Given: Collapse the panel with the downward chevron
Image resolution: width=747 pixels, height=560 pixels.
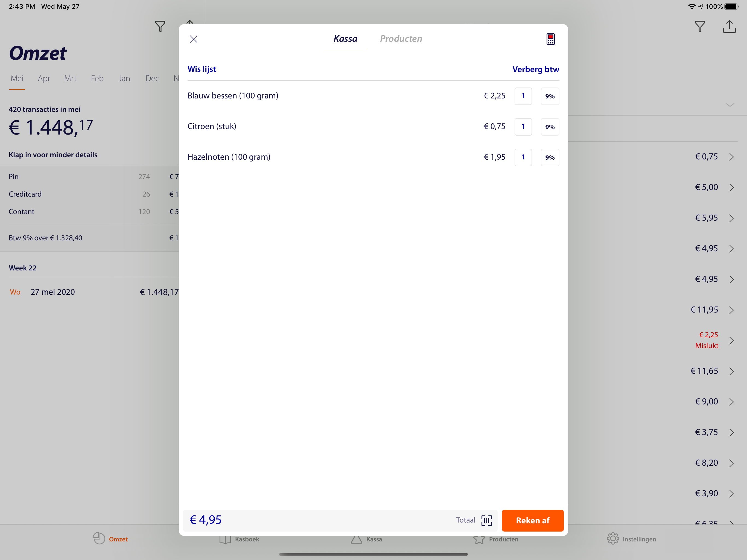Looking at the screenshot, I should point(730,105).
